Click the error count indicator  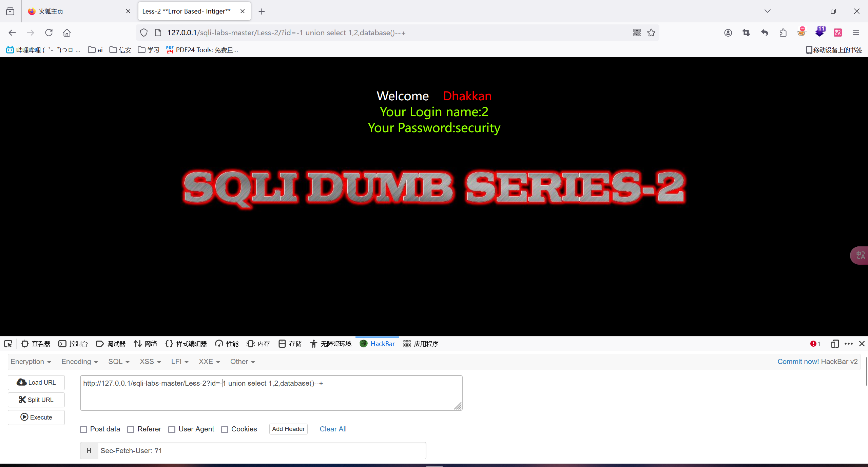pyautogui.click(x=815, y=344)
